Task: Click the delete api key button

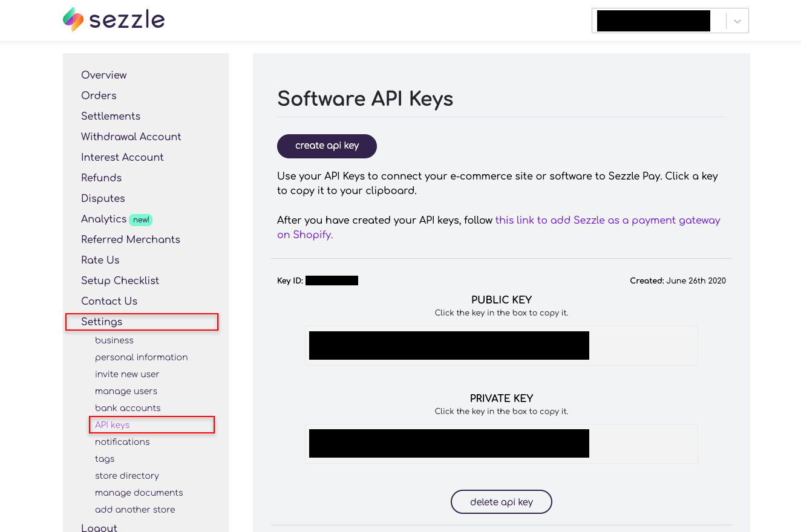Action: click(x=502, y=502)
